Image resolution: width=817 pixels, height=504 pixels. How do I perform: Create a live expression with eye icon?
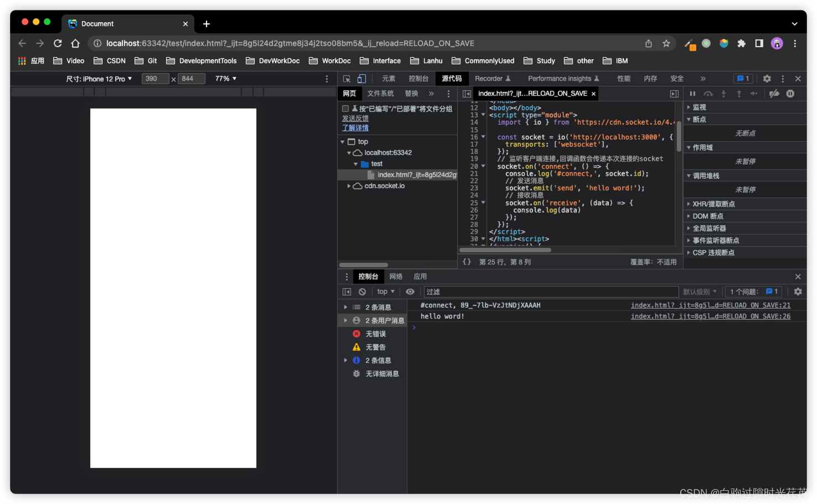(410, 292)
